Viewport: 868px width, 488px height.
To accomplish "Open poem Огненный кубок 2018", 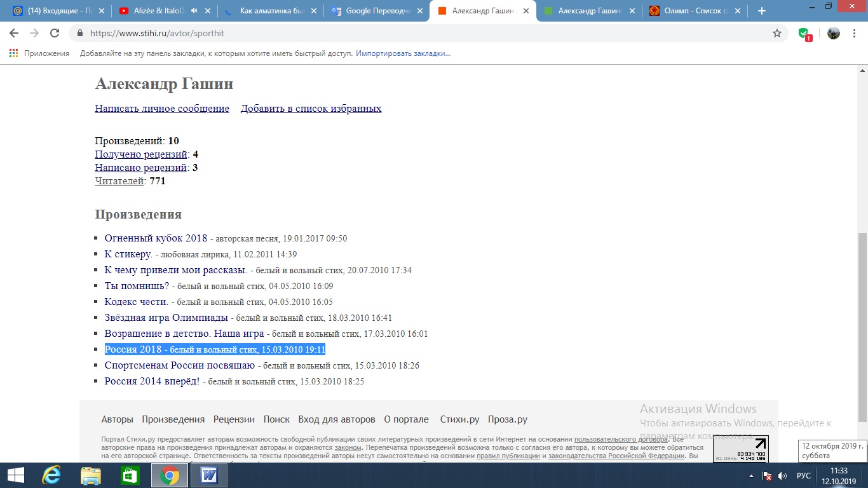I will [156, 238].
